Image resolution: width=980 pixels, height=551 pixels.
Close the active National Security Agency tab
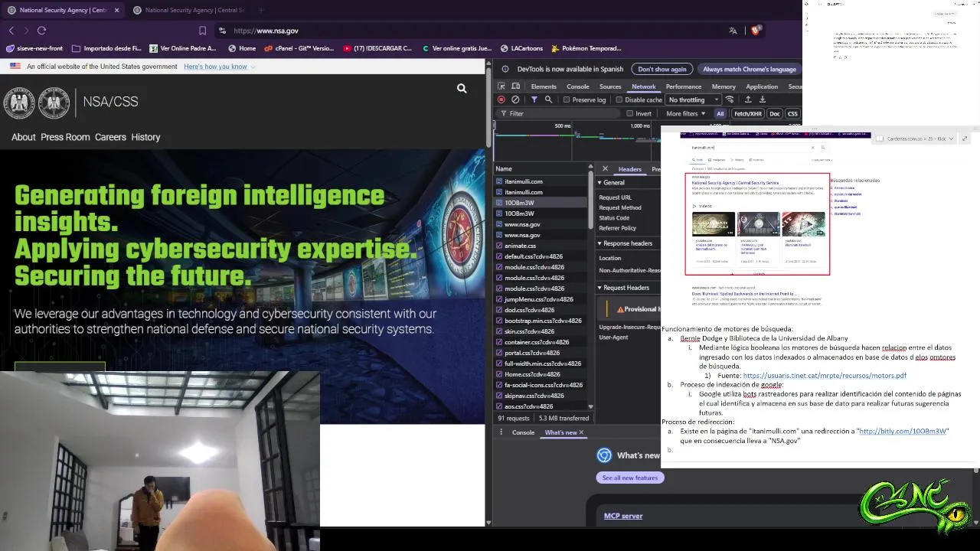(117, 10)
